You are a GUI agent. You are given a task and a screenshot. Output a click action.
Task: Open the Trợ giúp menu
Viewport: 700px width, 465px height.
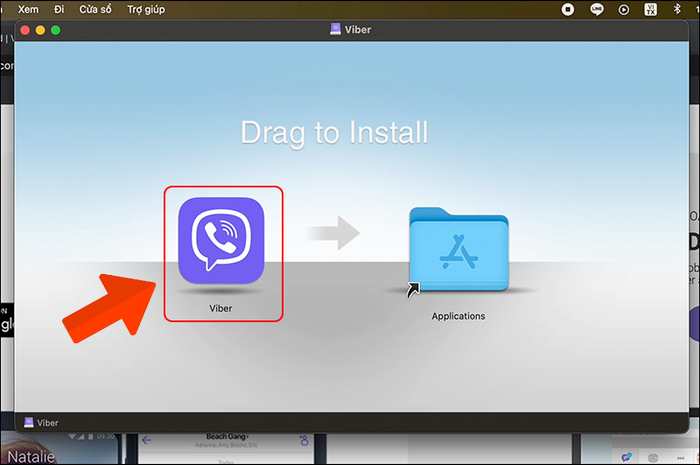click(146, 9)
